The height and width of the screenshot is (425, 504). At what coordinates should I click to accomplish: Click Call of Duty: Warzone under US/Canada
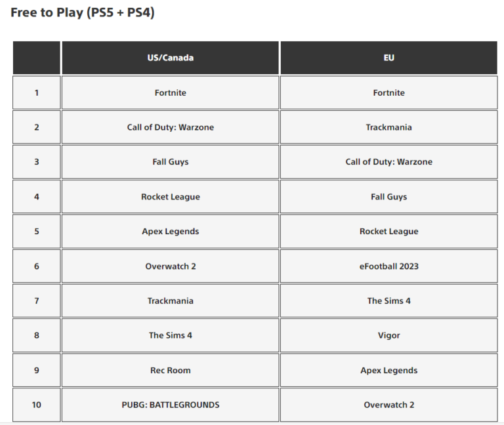click(171, 127)
